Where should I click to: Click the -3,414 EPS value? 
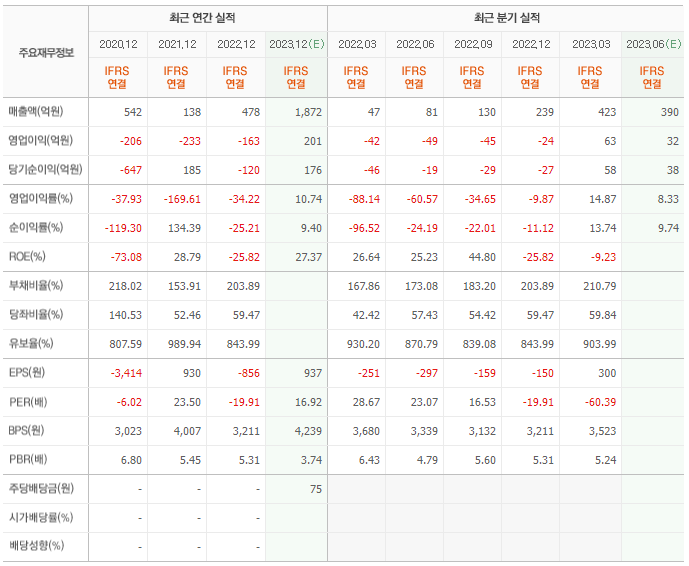[127, 374]
